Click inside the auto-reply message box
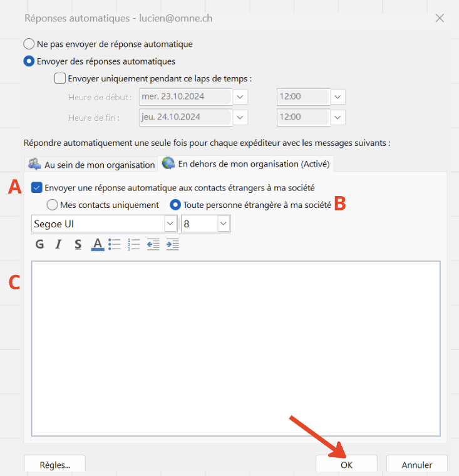The image size is (459, 476). coord(235,348)
